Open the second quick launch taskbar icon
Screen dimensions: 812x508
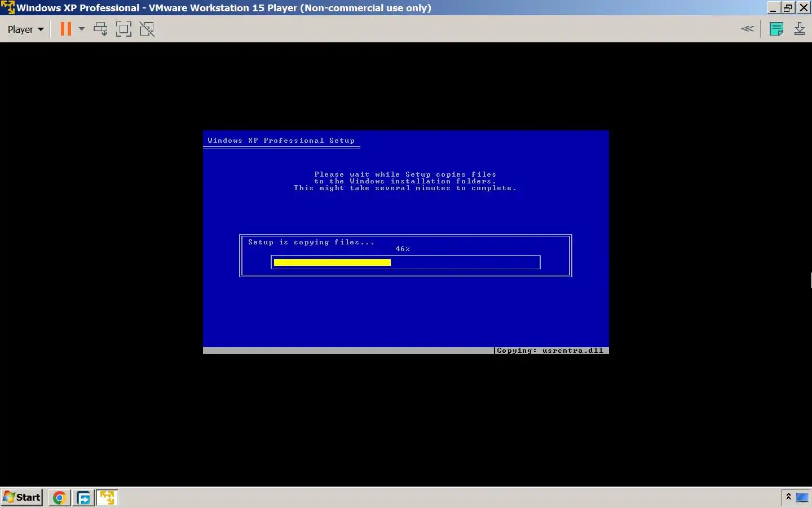pos(83,498)
